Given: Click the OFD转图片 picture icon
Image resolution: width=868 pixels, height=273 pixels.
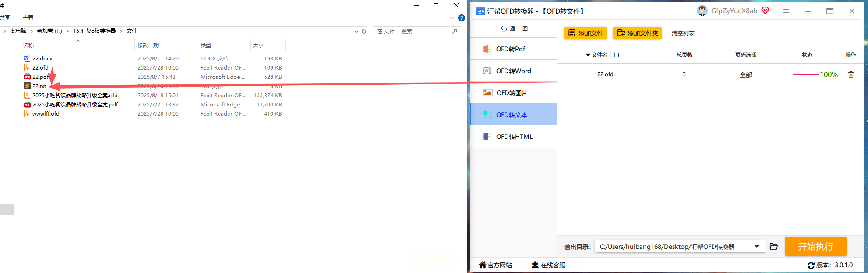Looking at the screenshot, I should (487, 92).
